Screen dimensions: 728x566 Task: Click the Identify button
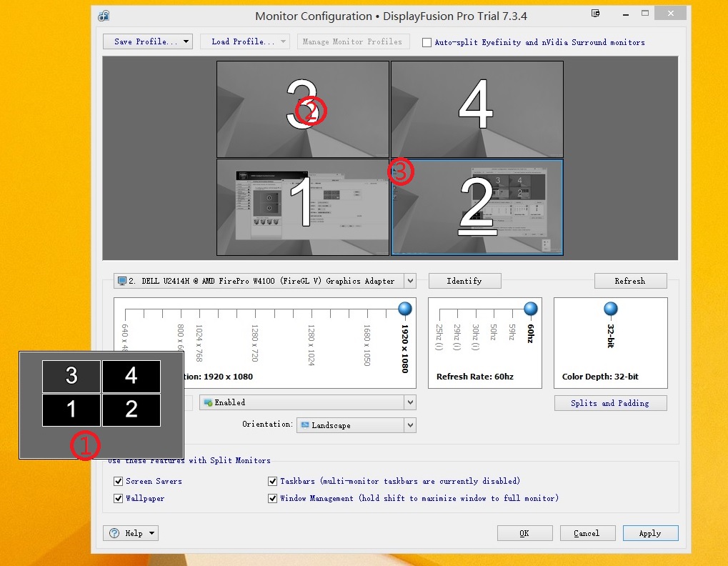click(x=464, y=281)
